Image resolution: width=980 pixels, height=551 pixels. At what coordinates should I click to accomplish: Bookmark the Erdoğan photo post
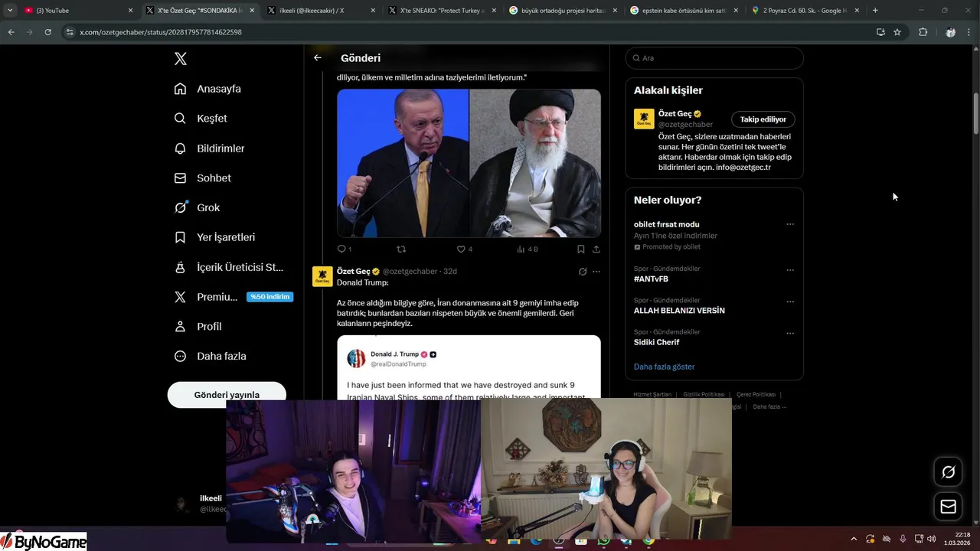[580, 249]
